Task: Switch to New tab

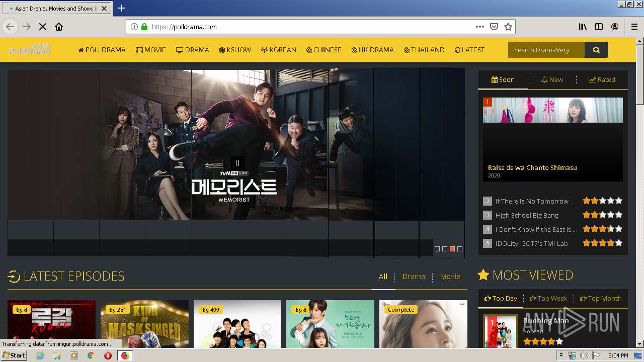Action: tap(552, 79)
